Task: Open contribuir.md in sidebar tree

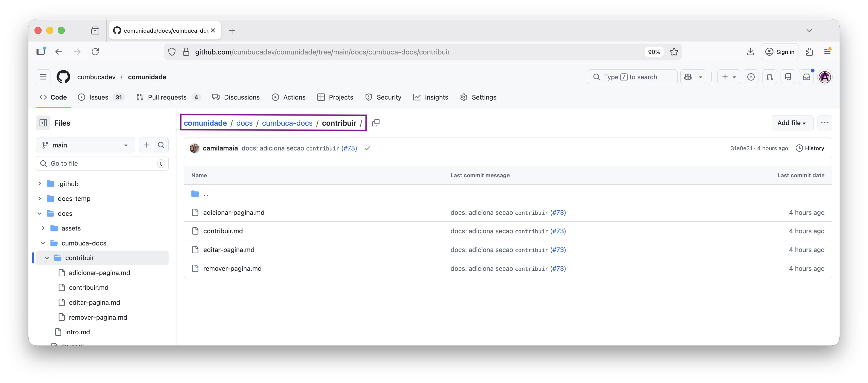Action: tap(89, 288)
